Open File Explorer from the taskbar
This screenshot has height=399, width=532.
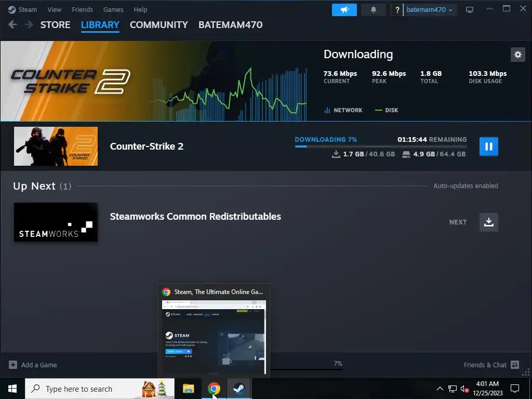(x=188, y=389)
